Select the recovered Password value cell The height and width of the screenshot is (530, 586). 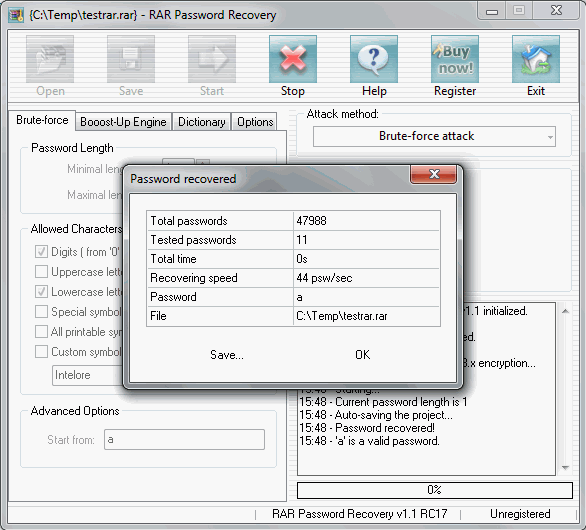pos(367,297)
